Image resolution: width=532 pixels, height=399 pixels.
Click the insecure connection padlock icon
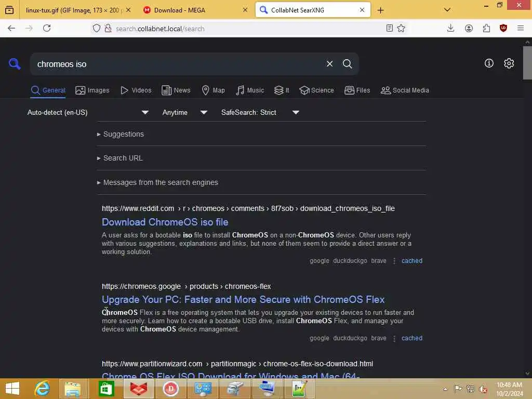108,29
